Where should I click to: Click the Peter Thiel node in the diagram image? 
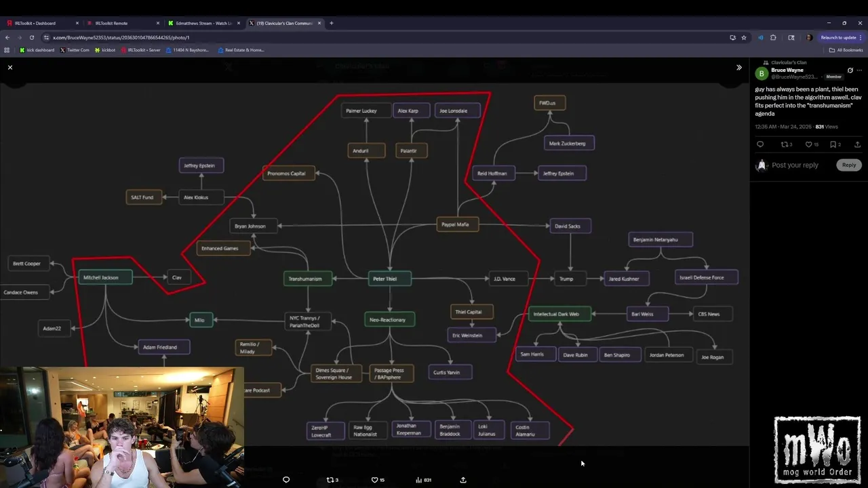[390, 279]
